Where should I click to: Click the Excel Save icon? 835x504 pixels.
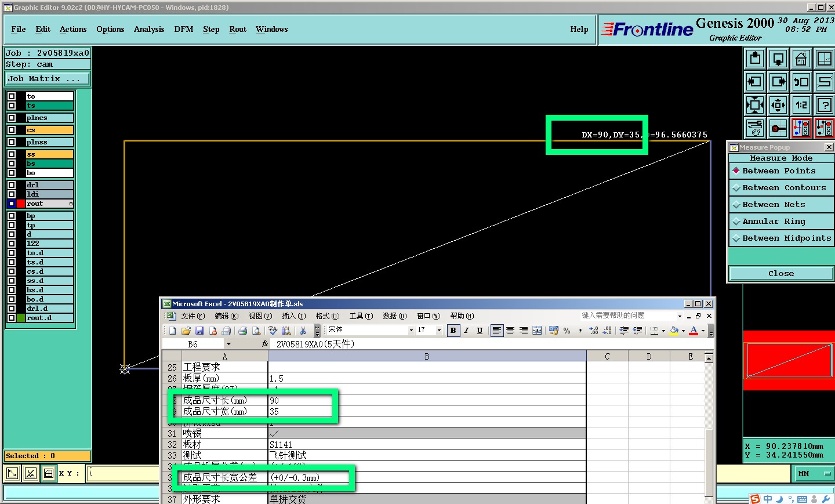199,331
